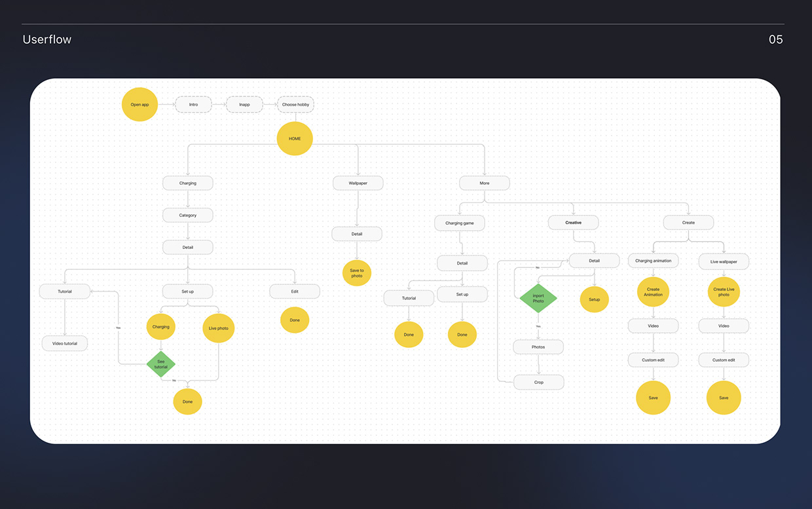The image size is (812, 509).
Task: Select the Charging animation box
Action: tap(654, 261)
